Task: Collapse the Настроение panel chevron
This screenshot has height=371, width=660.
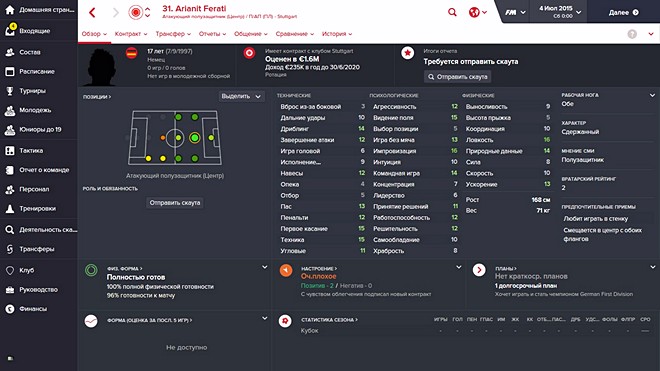Action: (458, 267)
